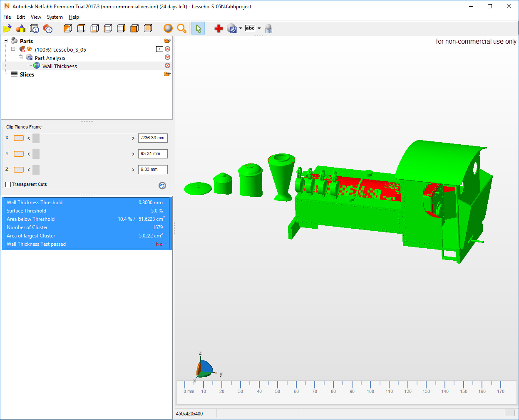
Task: Click the X clip plane left arrow
Action: [x=29, y=138]
